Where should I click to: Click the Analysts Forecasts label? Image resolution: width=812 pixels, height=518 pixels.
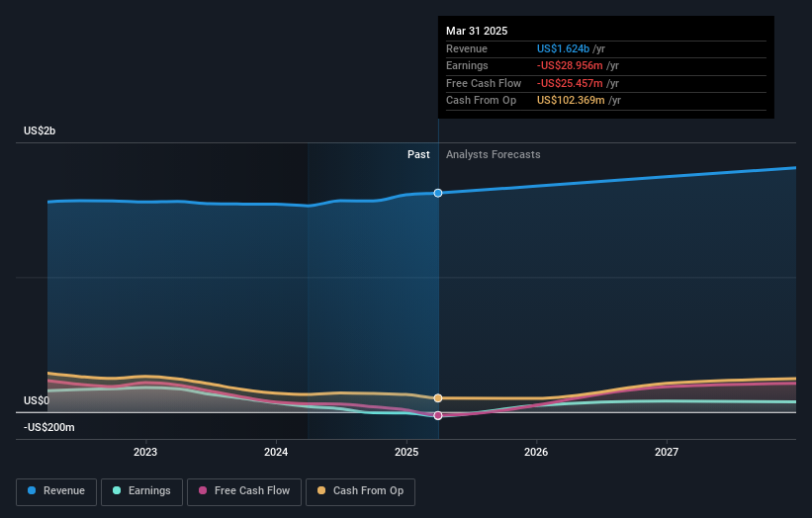[493, 154]
